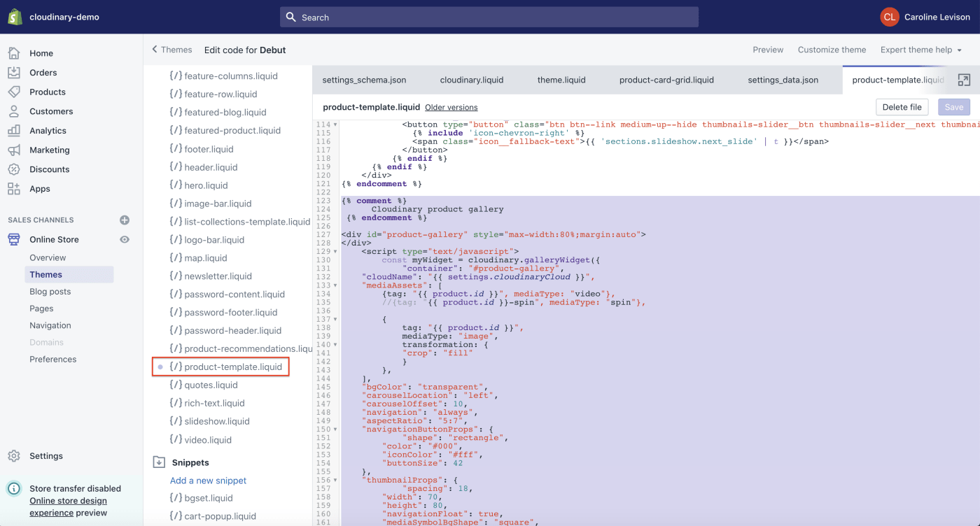Open Preferences in sidebar
Image resolution: width=980 pixels, height=526 pixels.
(x=53, y=359)
